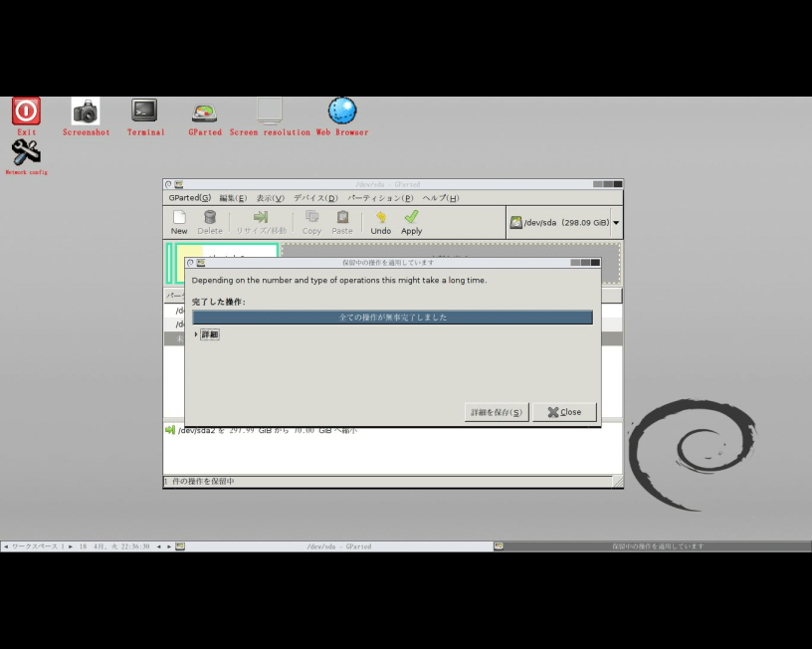Click the Resize/Move toolbar icon
812x649 pixels.
pos(261,222)
